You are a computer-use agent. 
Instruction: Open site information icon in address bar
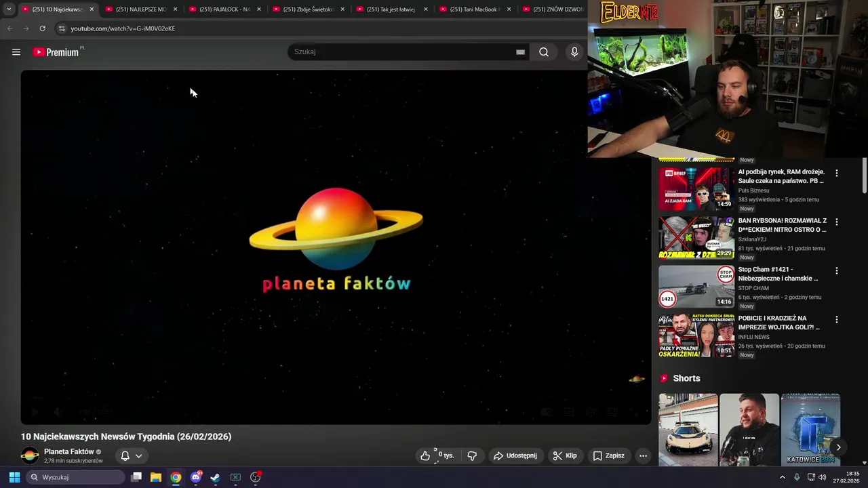pos(62,28)
